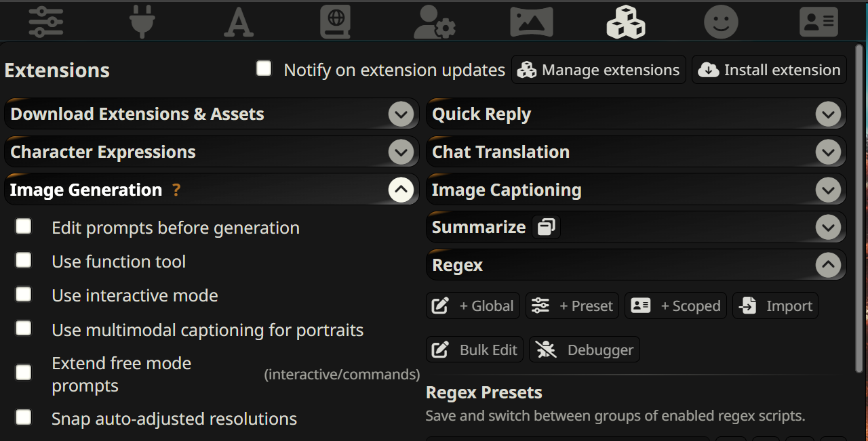Open the Advanced Formatting letter icon
868x441 pixels.
(x=239, y=21)
